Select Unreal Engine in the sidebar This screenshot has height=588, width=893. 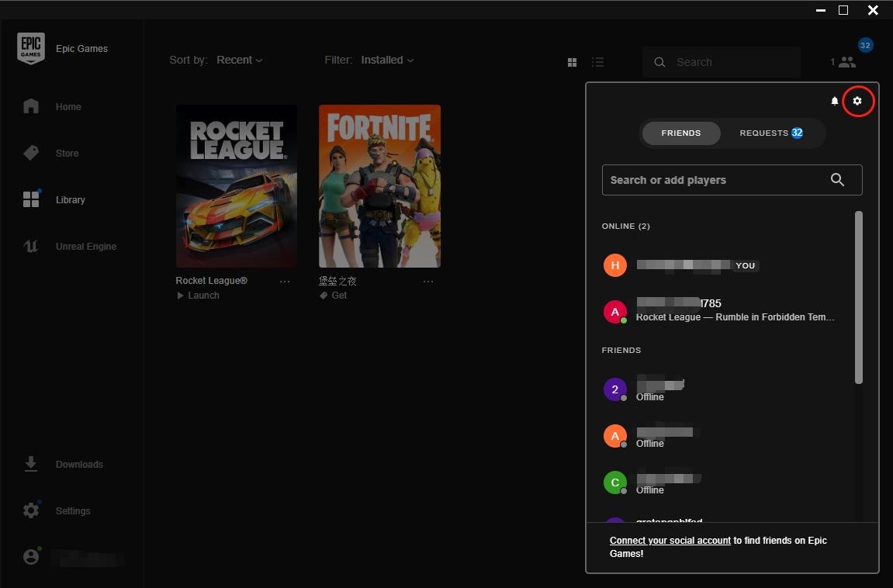pos(85,246)
